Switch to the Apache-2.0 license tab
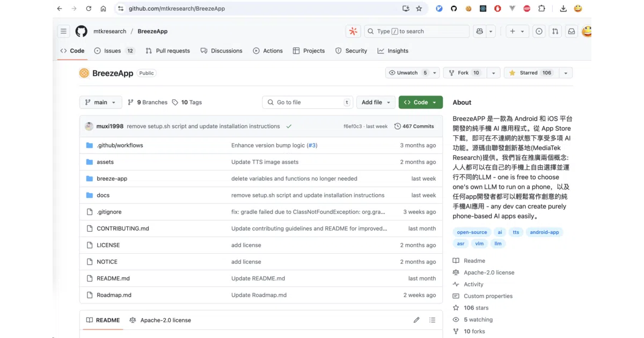 pyautogui.click(x=160, y=320)
